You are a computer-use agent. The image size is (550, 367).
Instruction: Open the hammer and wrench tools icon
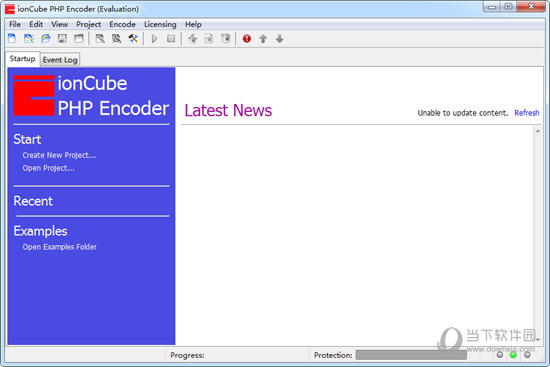(133, 39)
